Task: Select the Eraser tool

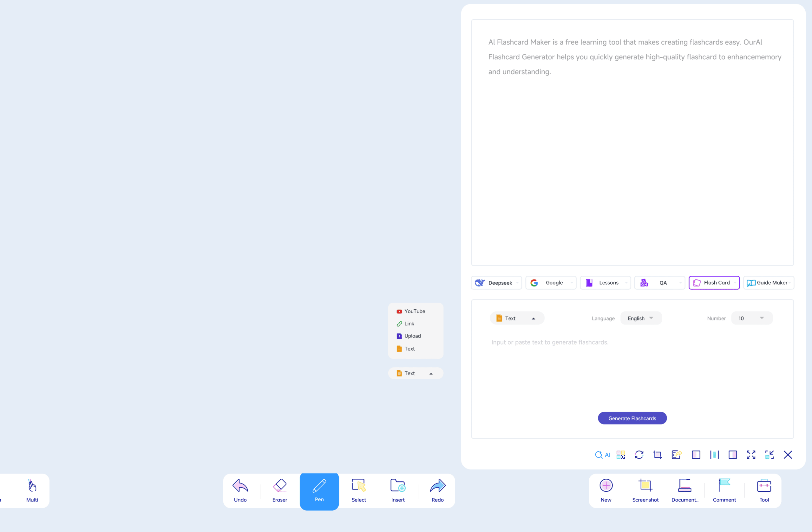Action: point(279,490)
